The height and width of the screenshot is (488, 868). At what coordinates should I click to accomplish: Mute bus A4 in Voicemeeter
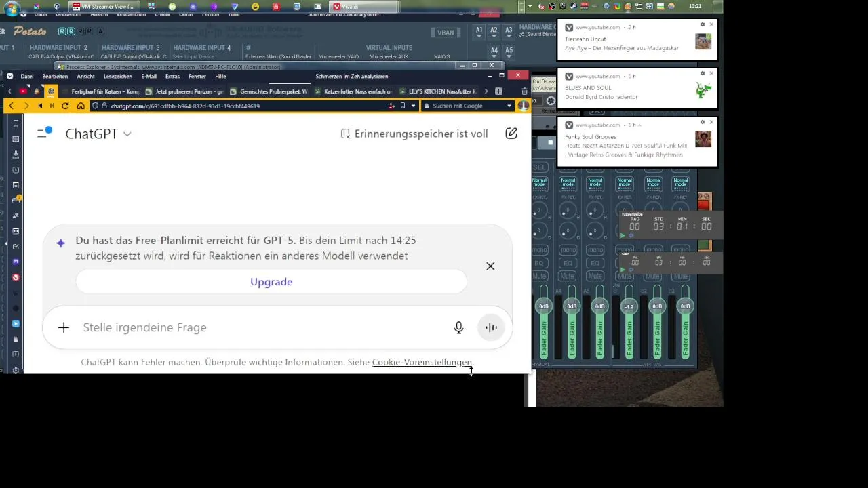click(x=567, y=276)
